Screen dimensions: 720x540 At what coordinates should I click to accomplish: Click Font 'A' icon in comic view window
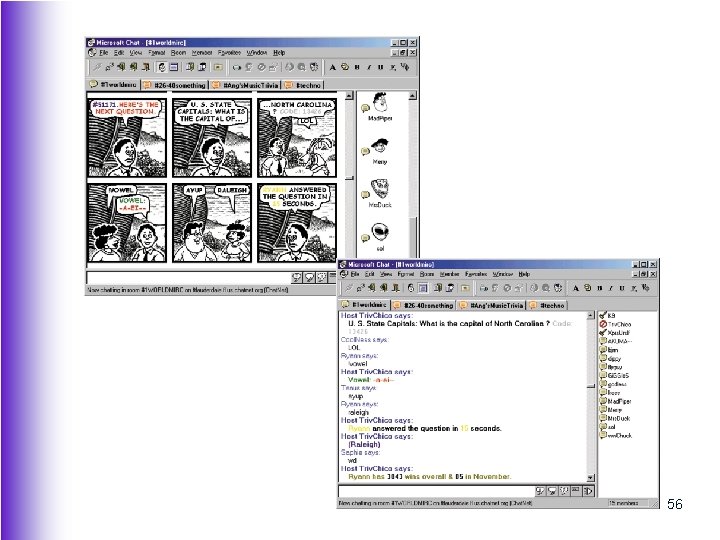point(332,67)
